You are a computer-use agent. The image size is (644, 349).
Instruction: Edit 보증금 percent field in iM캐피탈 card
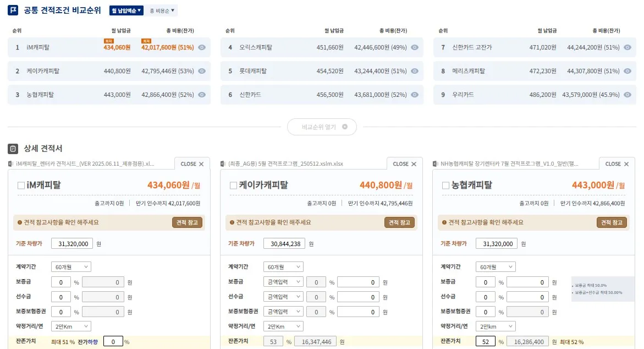click(61, 282)
